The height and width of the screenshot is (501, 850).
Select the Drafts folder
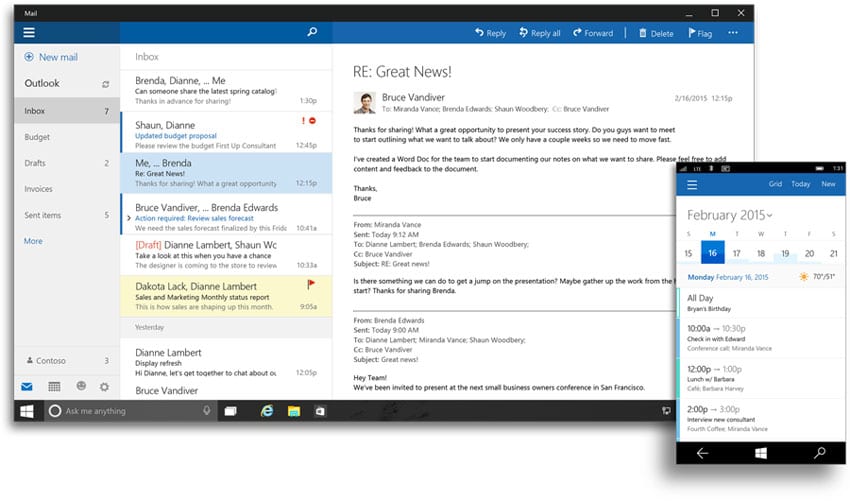[36, 163]
